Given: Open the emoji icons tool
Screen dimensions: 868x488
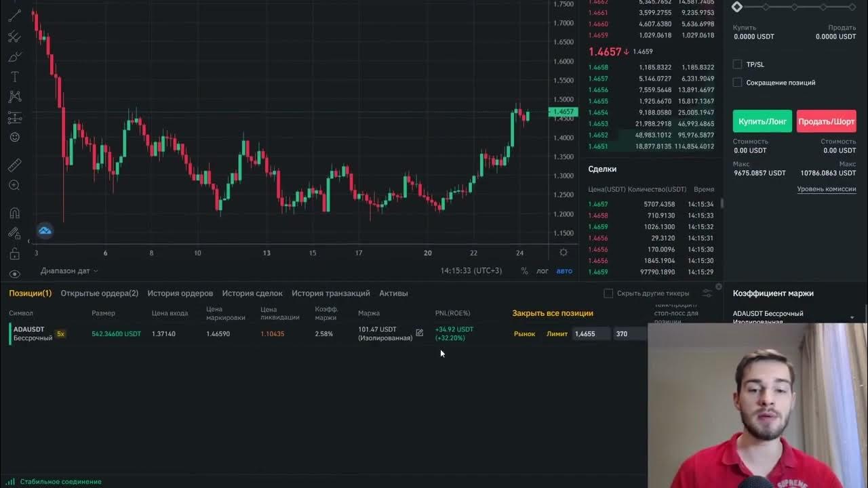Looking at the screenshot, I should click(x=14, y=137).
